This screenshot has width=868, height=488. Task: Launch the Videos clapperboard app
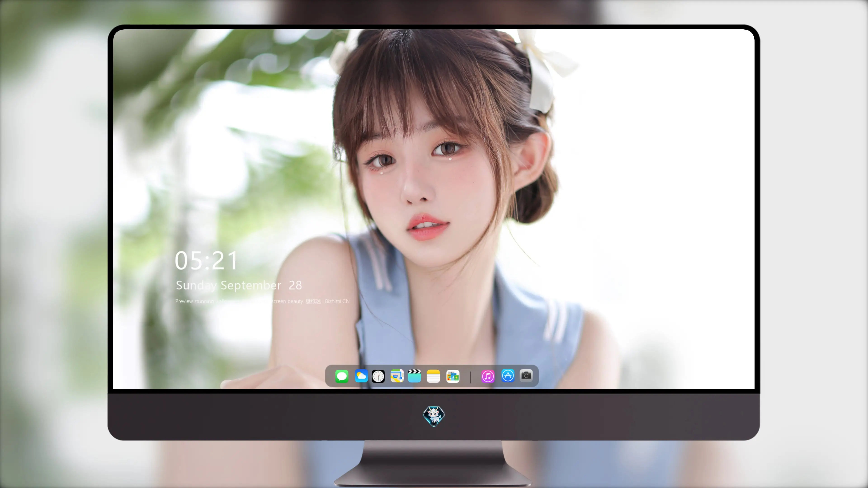tap(415, 376)
